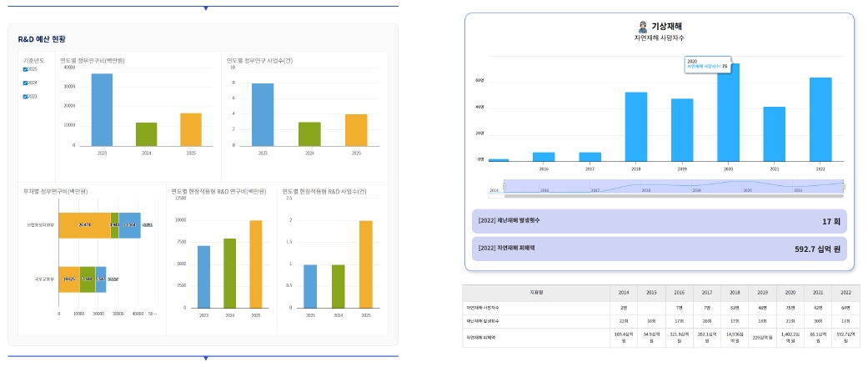Image resolution: width=868 pixels, height=367 pixels.
Task: Click the 2014 column header in the table
Action: [x=624, y=293]
